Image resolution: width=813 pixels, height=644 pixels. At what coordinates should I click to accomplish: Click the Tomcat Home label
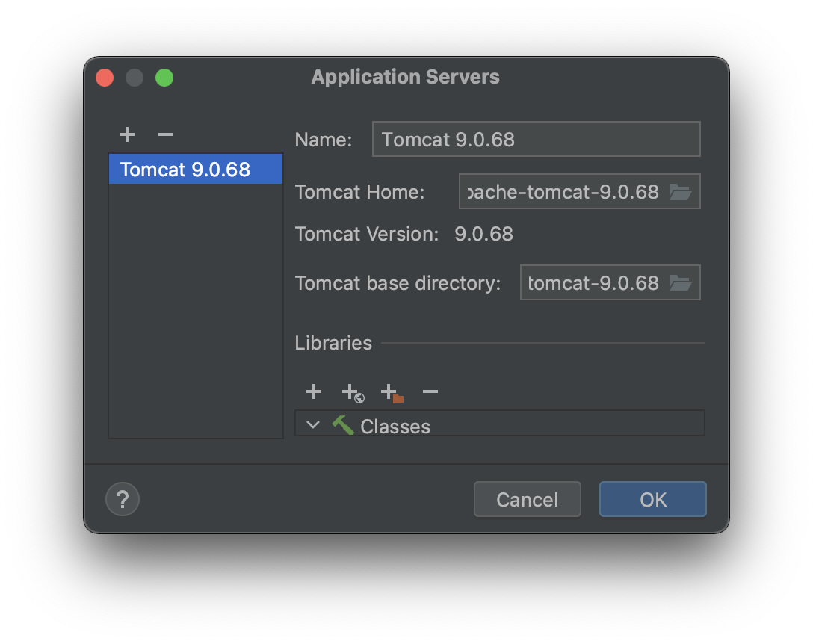point(360,192)
